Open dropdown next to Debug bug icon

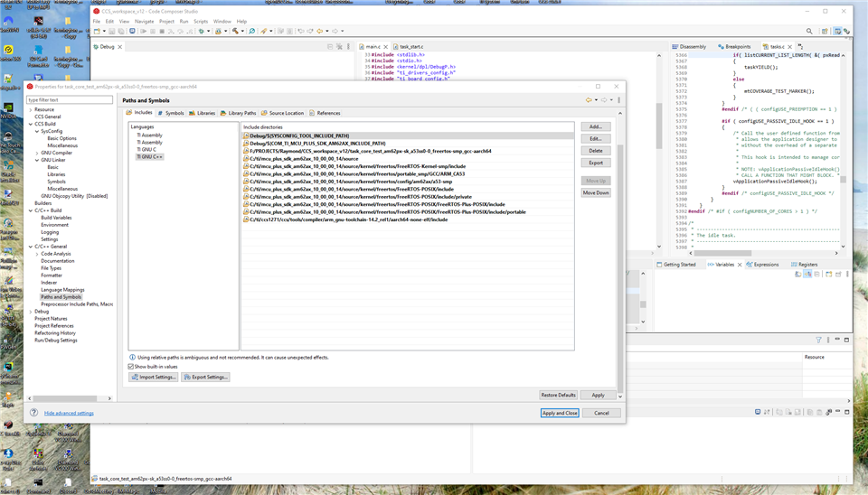coord(208,31)
